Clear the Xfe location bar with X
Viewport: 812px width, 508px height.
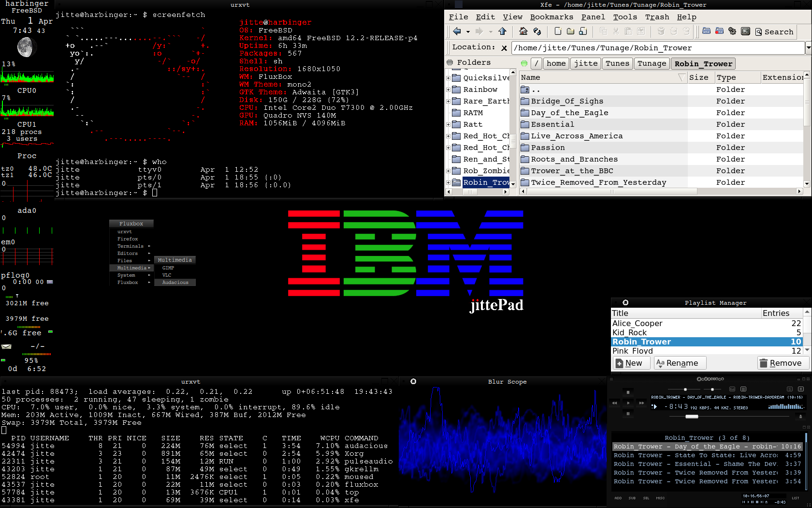(504, 48)
